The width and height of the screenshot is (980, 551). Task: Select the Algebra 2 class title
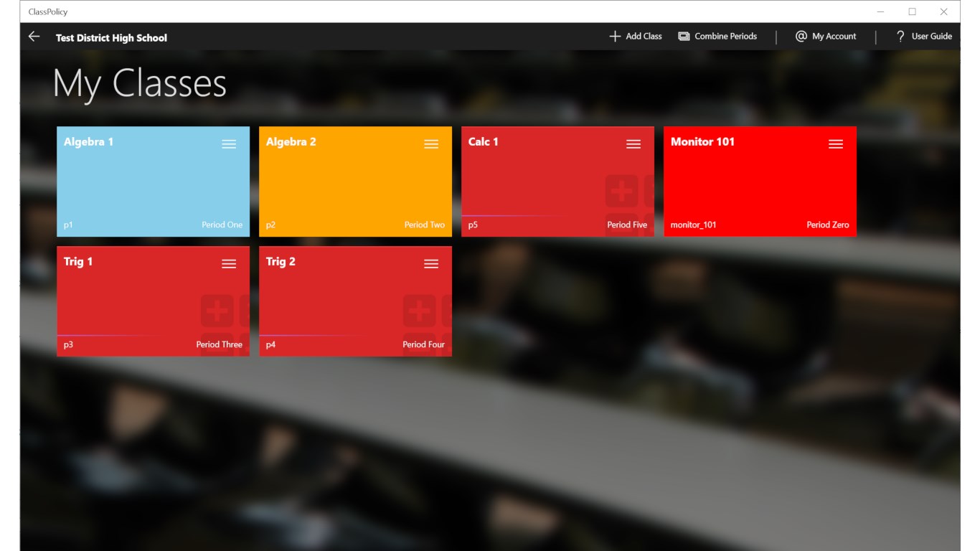pyautogui.click(x=291, y=142)
